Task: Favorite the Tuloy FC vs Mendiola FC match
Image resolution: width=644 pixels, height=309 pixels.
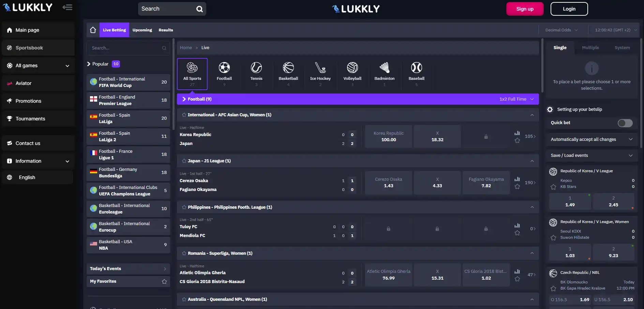Action: pos(517,233)
